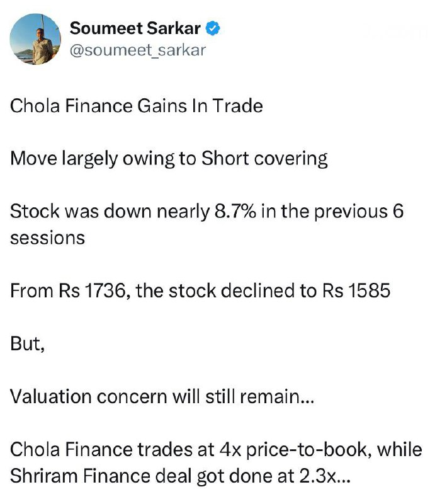Click the standalone word "But,"
The image size is (447, 504).
pos(27,344)
